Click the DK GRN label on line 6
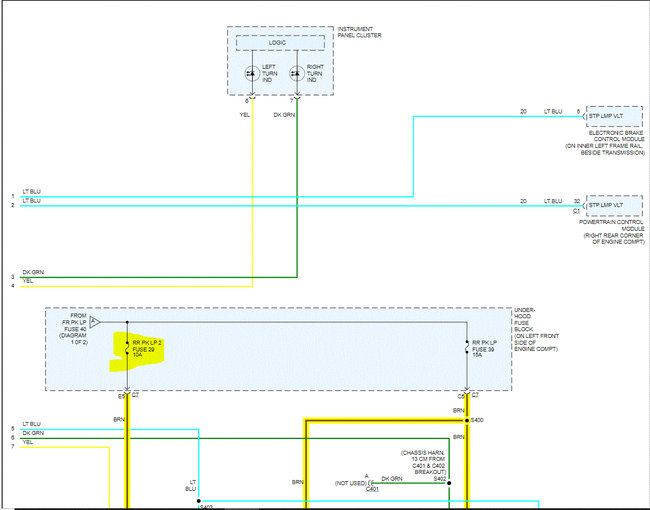This screenshot has height=510, width=650. coord(33,433)
